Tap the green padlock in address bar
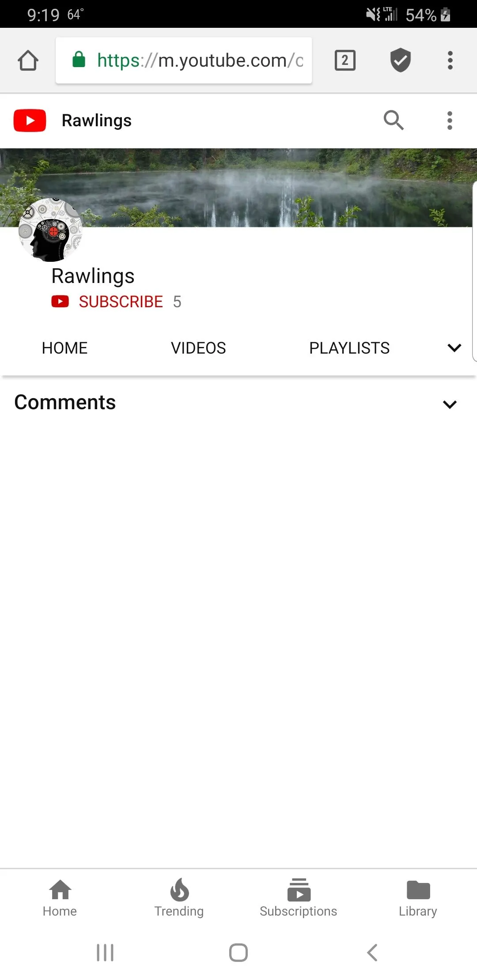This screenshot has height=980, width=477. pos(79,60)
